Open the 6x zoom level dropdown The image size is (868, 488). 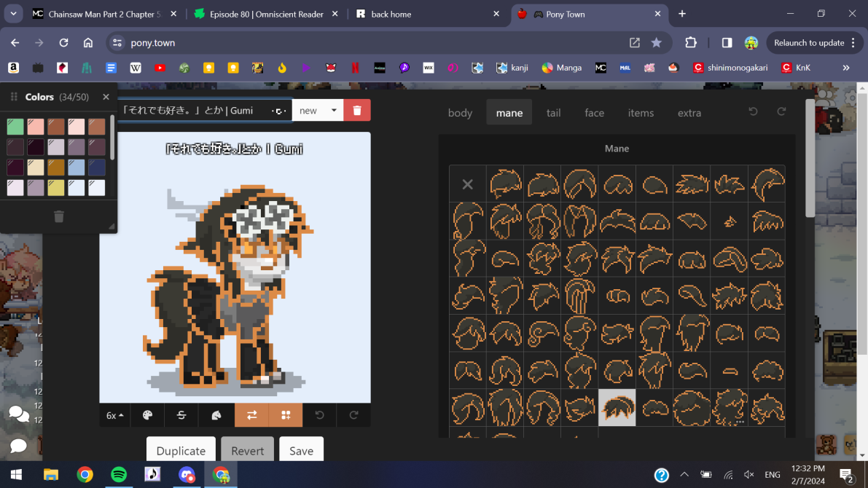click(114, 415)
